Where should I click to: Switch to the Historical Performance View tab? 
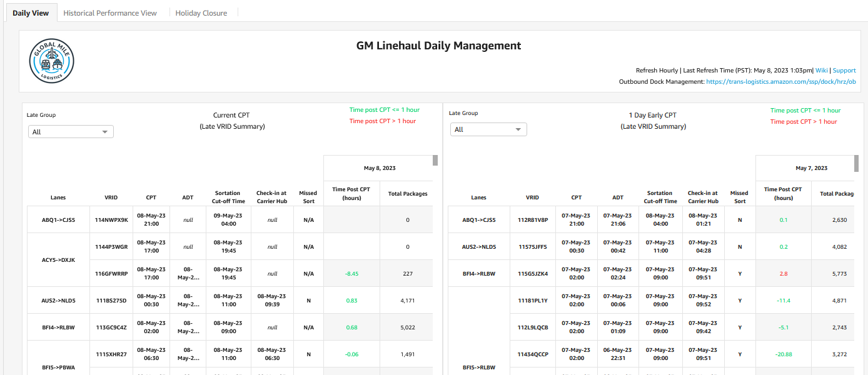tap(111, 12)
